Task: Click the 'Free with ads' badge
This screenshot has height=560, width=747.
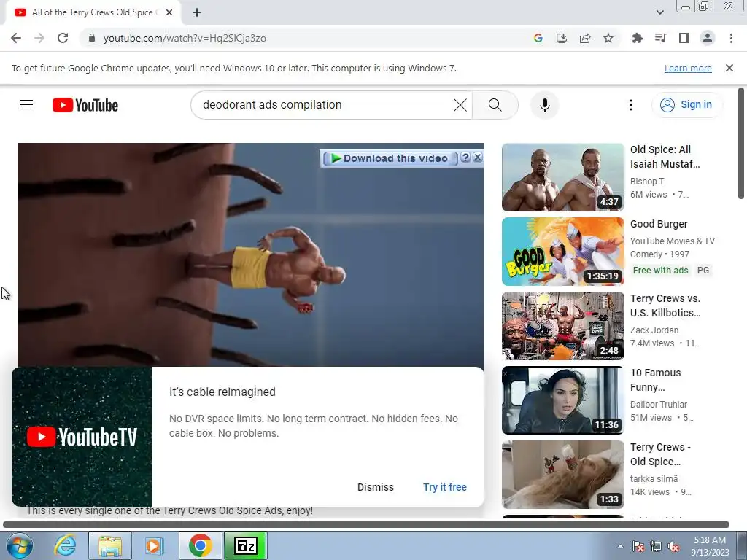Action: click(x=660, y=271)
